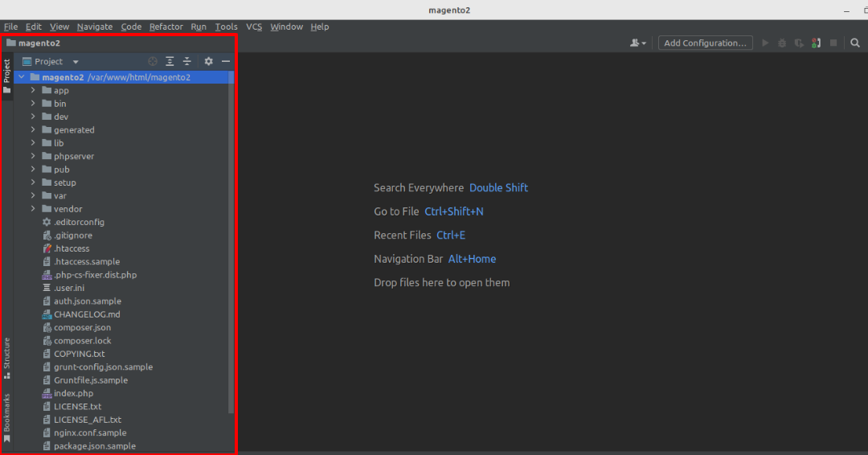Click the index.php PHP file icon
This screenshot has height=455, width=868.
(x=47, y=394)
